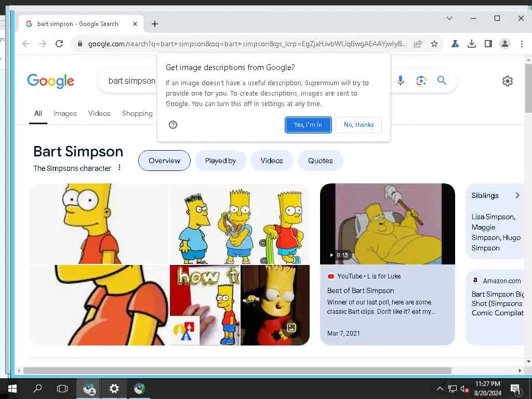Open the browser downloads icon
This screenshot has width=532, height=399.
tap(472, 44)
